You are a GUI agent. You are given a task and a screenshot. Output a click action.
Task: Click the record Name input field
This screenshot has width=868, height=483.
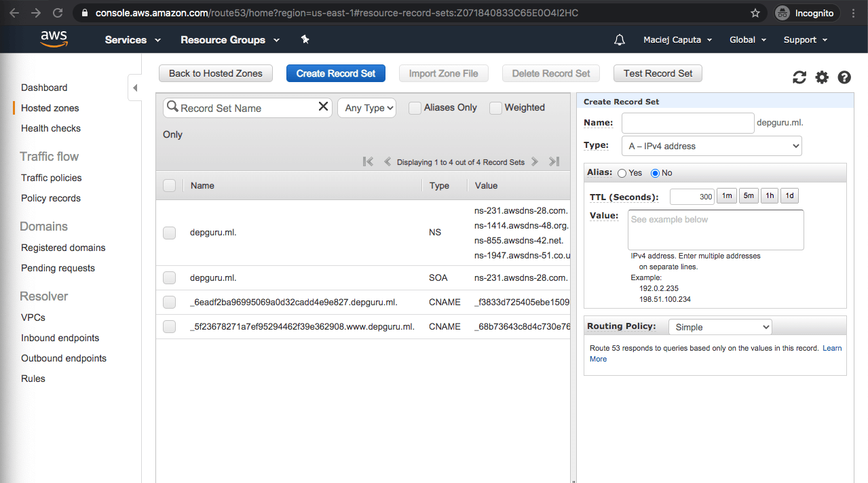(x=687, y=123)
